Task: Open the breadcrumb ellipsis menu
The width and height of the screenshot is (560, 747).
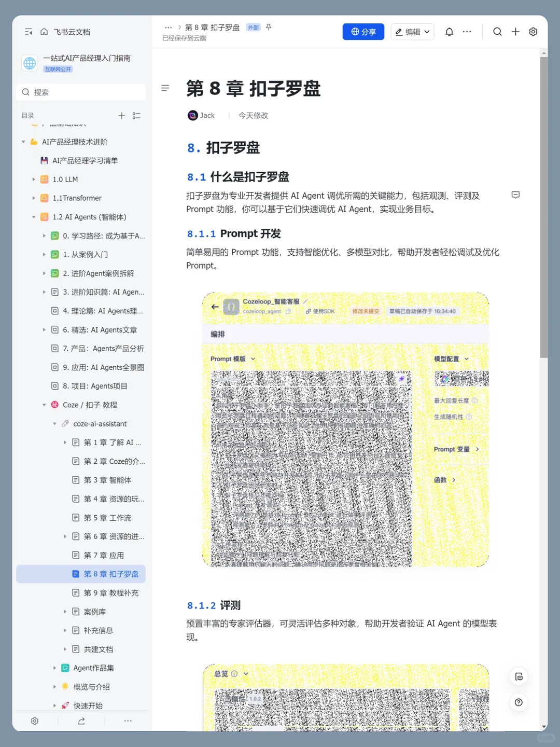Action: (x=169, y=27)
